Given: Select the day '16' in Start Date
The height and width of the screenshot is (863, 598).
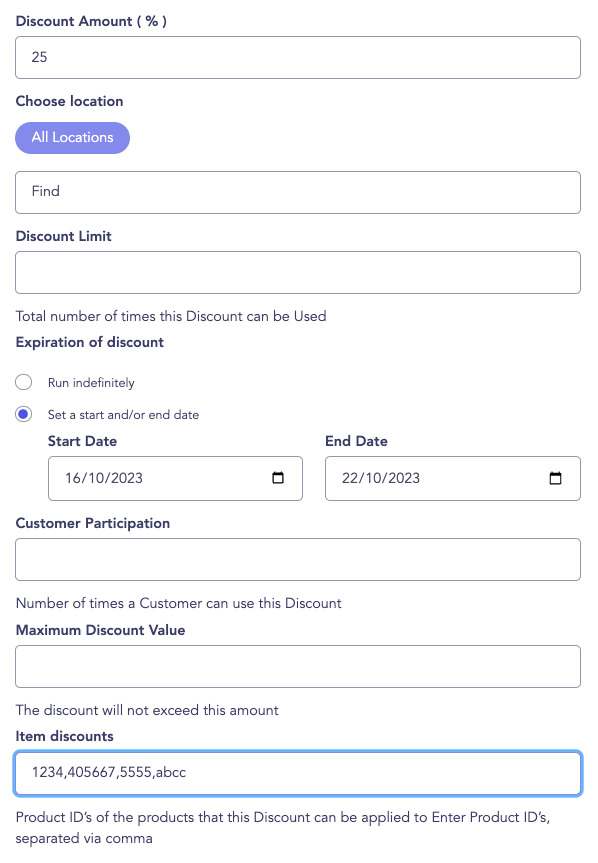Looking at the screenshot, I should [73, 478].
